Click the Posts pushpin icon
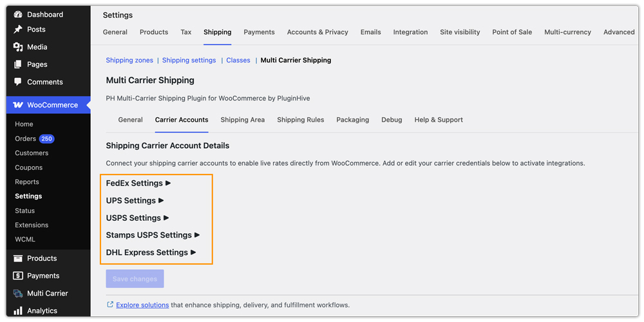The image size is (644, 322). [x=17, y=29]
